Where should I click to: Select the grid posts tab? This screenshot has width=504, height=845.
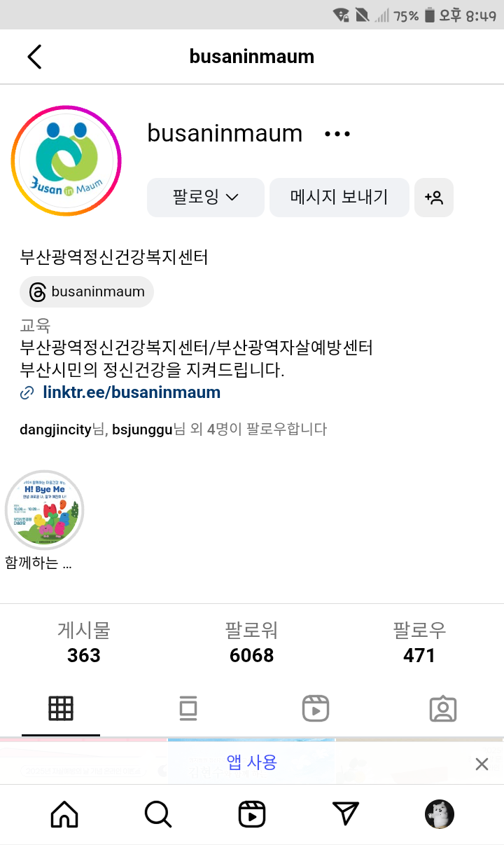(61, 709)
